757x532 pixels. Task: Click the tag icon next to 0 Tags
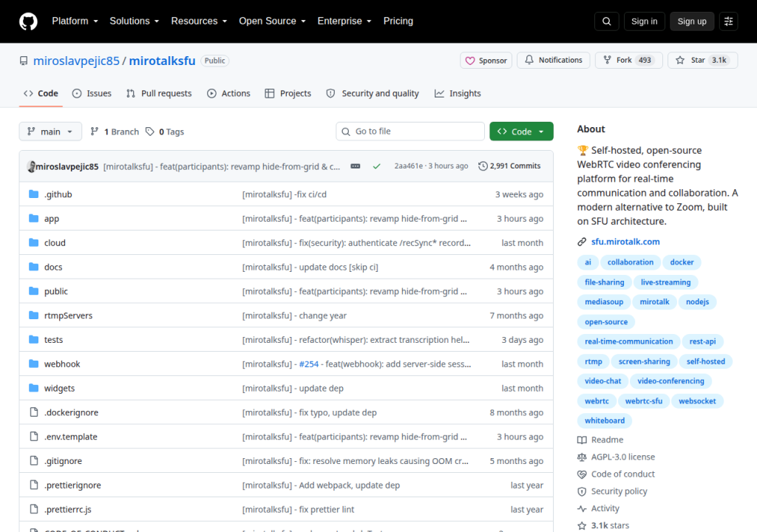tap(150, 132)
